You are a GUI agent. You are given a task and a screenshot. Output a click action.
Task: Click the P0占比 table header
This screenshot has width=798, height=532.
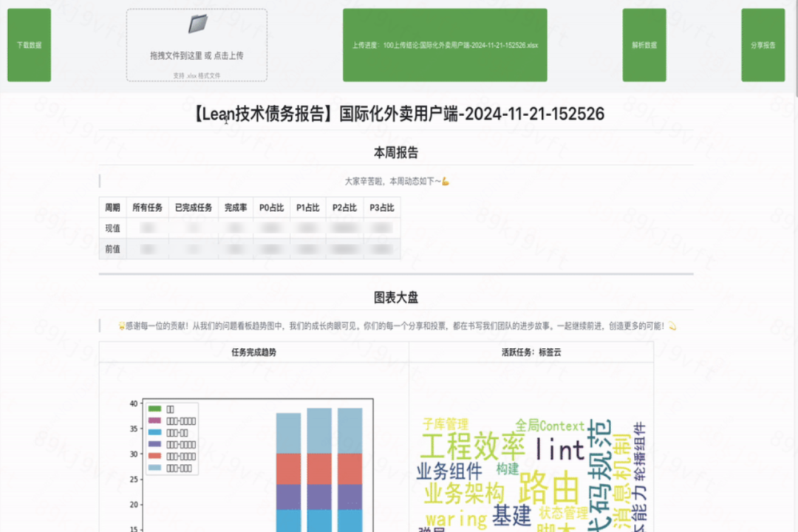tap(271, 208)
